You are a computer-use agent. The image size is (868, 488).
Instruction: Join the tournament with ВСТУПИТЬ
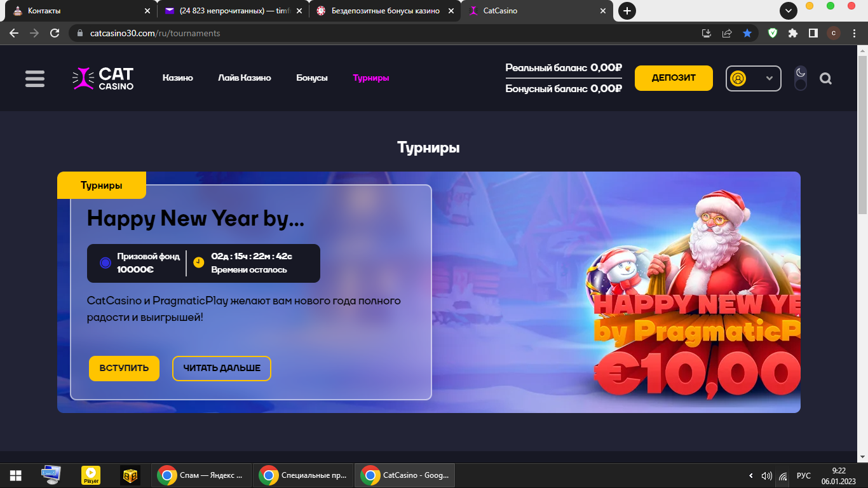(124, 368)
